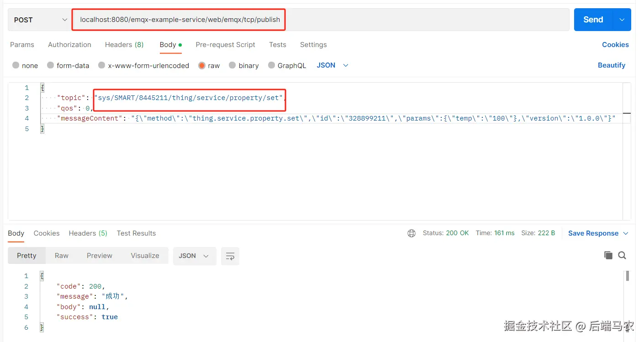
Task: Open the POST method dropdown
Action: (39, 20)
